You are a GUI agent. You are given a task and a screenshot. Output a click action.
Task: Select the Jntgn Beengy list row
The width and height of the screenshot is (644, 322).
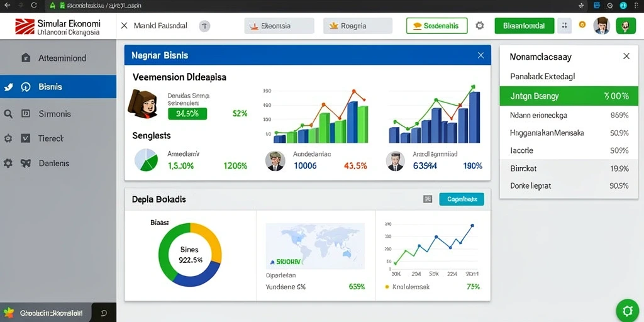pyautogui.click(x=569, y=96)
